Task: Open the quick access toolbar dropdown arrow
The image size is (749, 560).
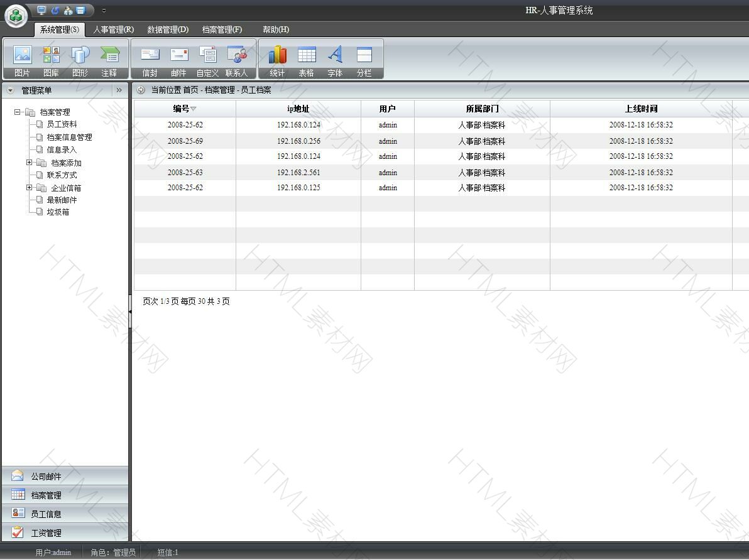Action: point(104,11)
